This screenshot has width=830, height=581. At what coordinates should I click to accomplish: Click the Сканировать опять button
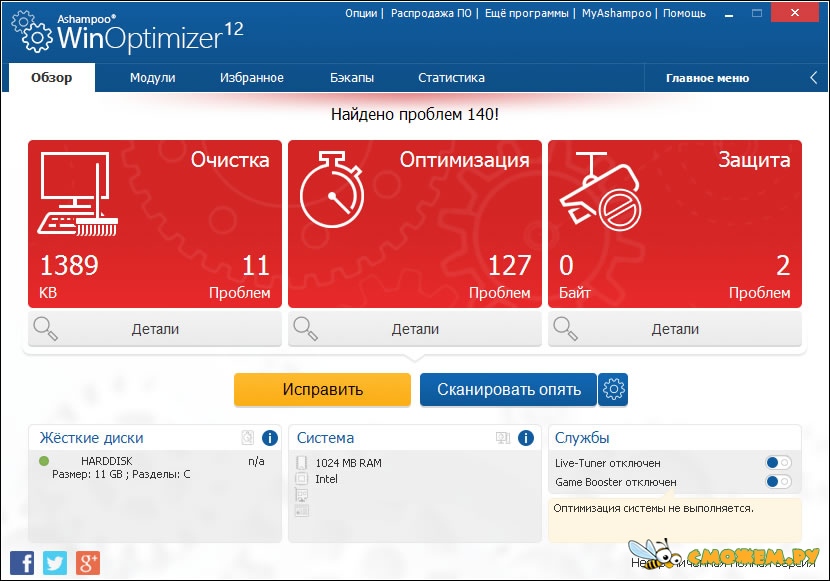508,389
